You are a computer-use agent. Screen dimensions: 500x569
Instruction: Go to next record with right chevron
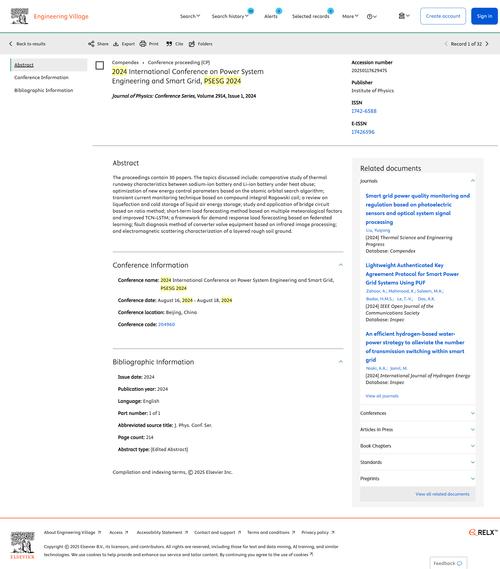point(487,44)
